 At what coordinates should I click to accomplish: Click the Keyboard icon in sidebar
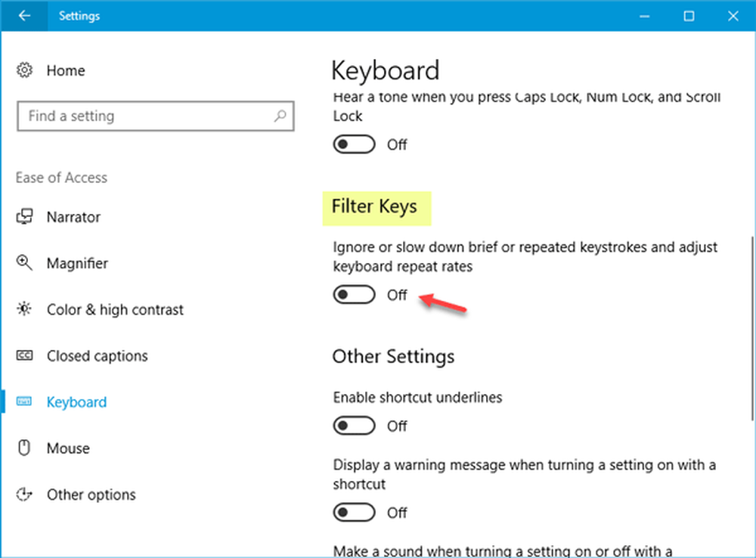25,401
